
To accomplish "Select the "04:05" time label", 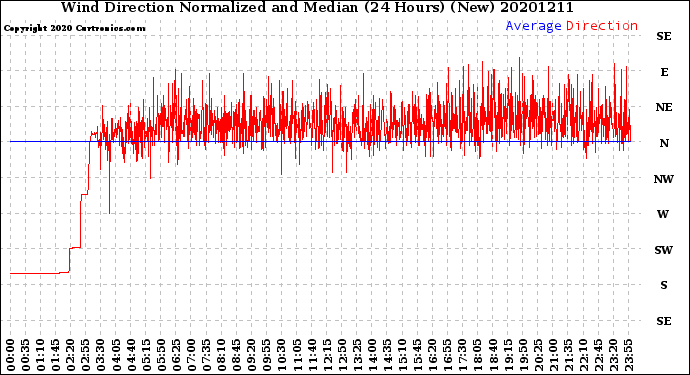I will [116, 355].
